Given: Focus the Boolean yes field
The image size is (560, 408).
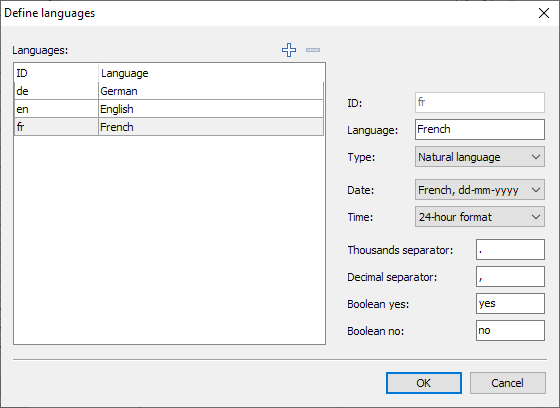Looking at the screenshot, I should (510, 304).
